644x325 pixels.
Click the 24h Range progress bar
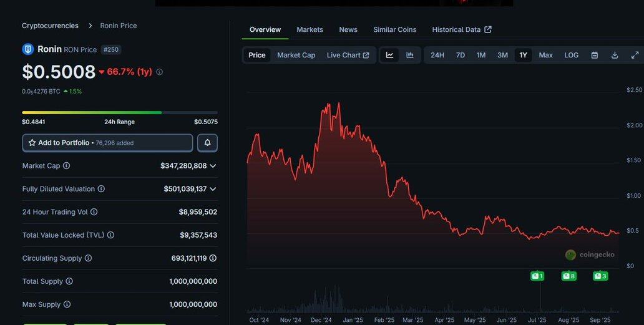pos(120,112)
